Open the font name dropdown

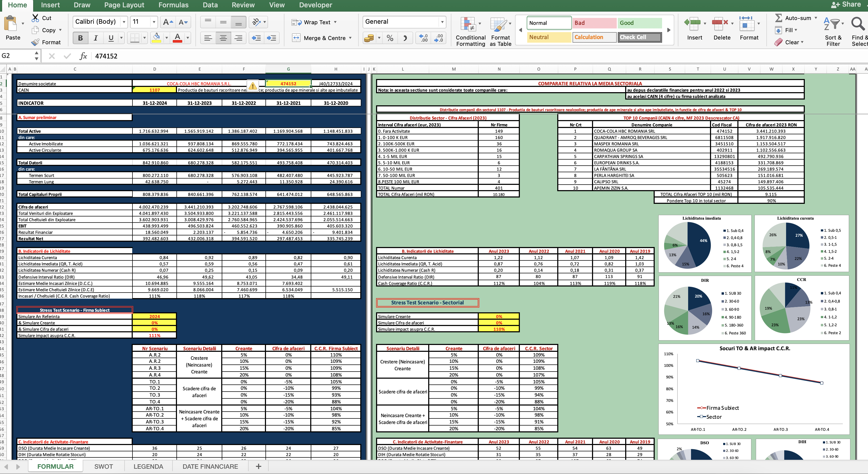[x=124, y=22]
